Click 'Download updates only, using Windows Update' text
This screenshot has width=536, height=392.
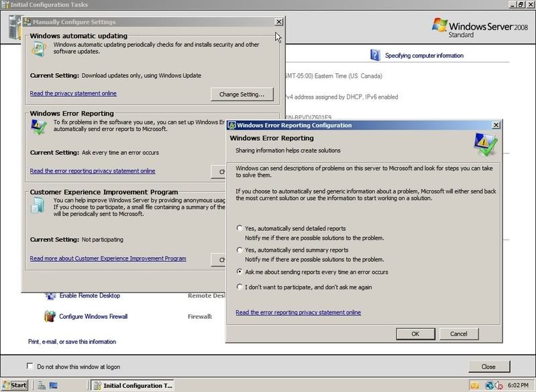141,76
